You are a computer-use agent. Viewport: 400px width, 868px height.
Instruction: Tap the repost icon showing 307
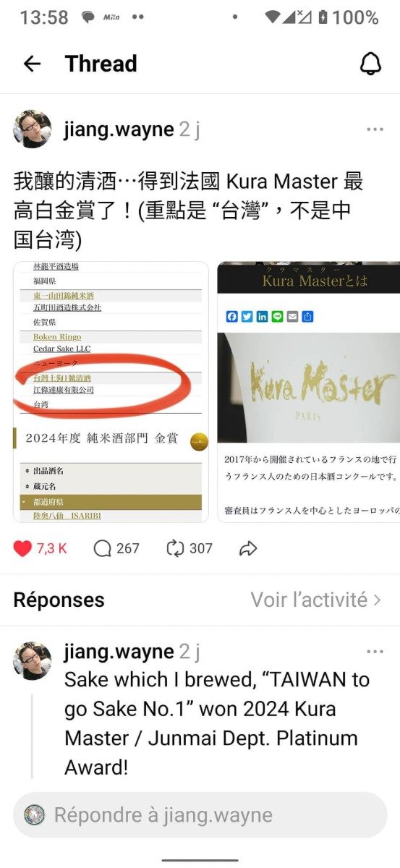(175, 548)
